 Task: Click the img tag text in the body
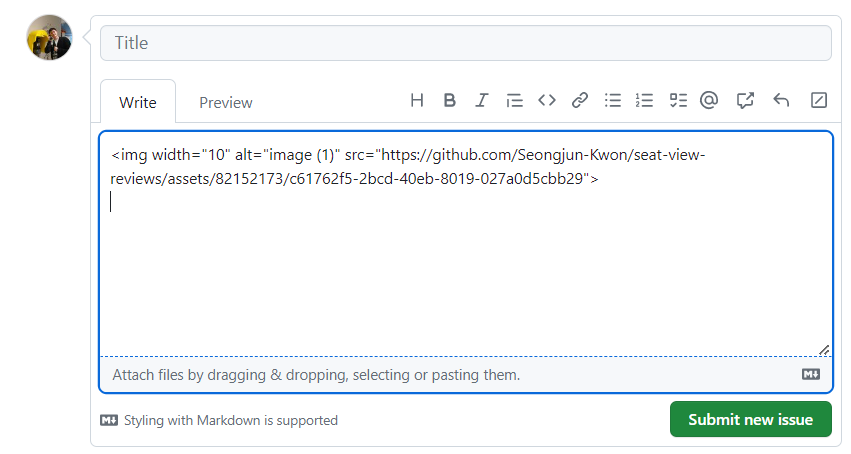pos(407,167)
